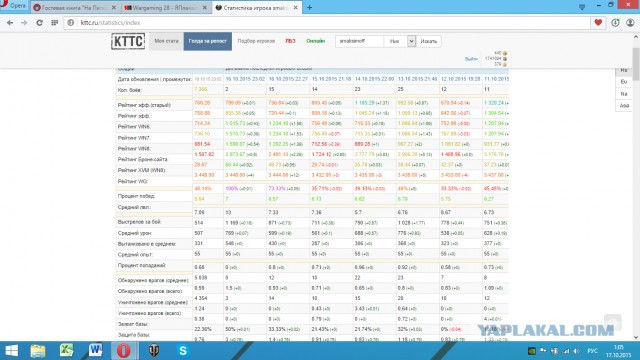Viewport: 640px width, 360px height.
Task: Open the downloads icon in the toolbar
Action: click(615, 23)
